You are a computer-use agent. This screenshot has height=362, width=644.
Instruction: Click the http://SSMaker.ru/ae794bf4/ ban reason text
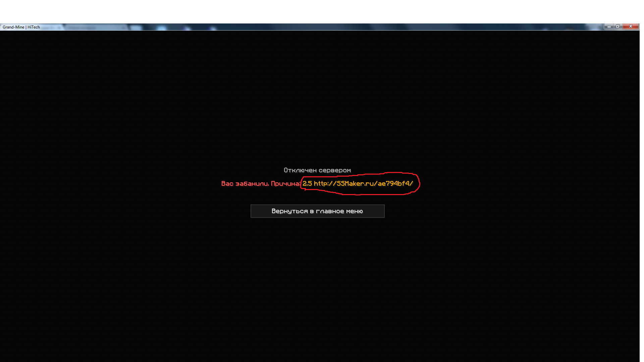coord(364,183)
